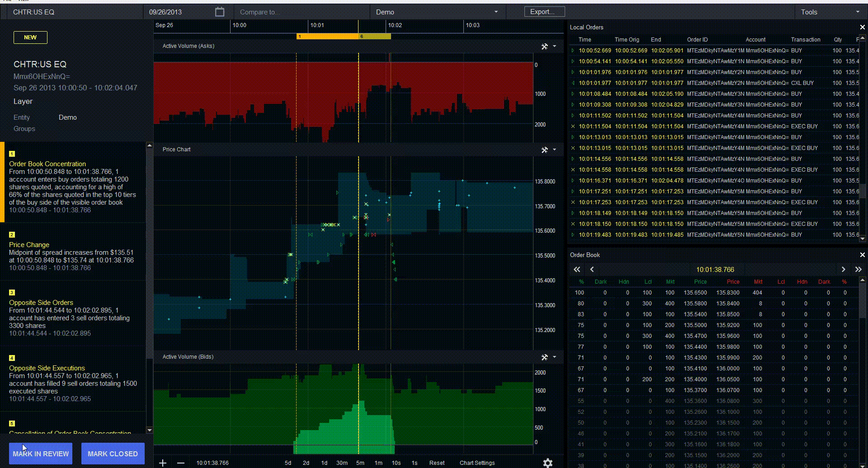Open the Demo layer dropdown
Screen dimensions: 868x468
tap(495, 12)
